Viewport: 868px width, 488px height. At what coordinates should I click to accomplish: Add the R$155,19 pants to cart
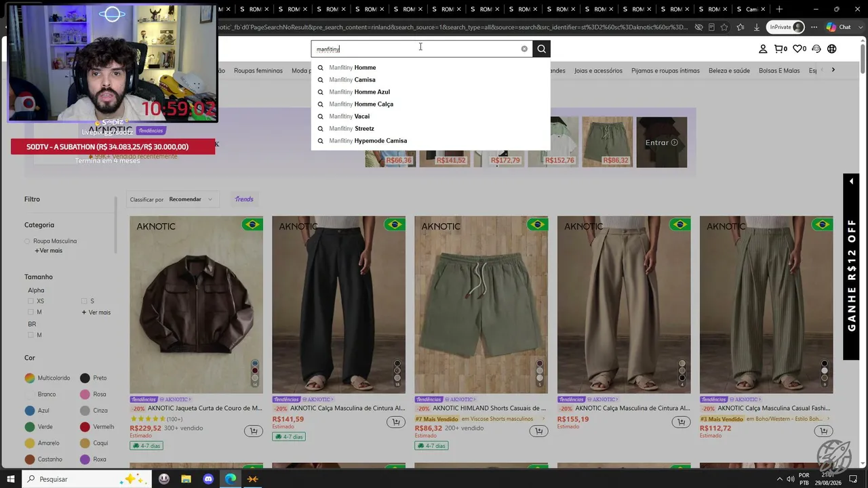681,422
